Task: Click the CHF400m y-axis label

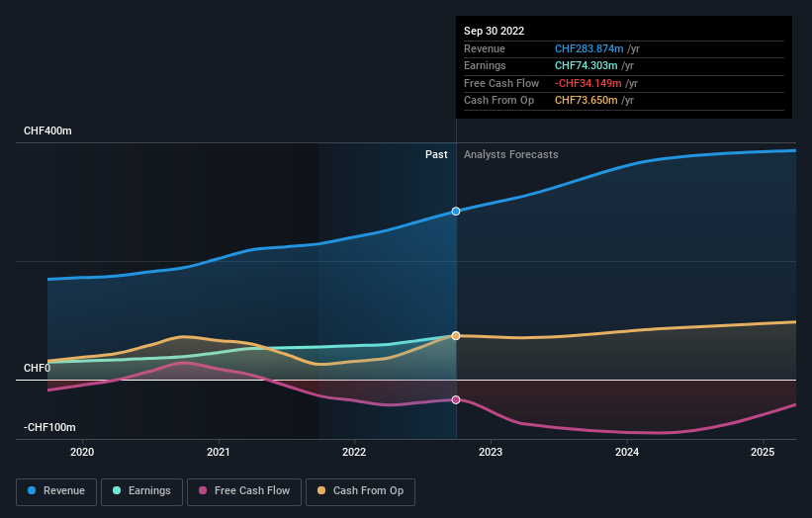Action: click(x=47, y=130)
